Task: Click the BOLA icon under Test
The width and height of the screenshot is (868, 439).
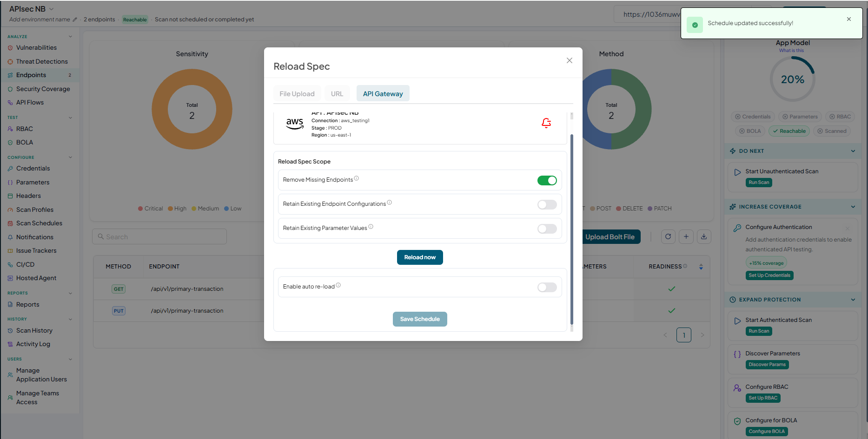Action: click(10, 143)
